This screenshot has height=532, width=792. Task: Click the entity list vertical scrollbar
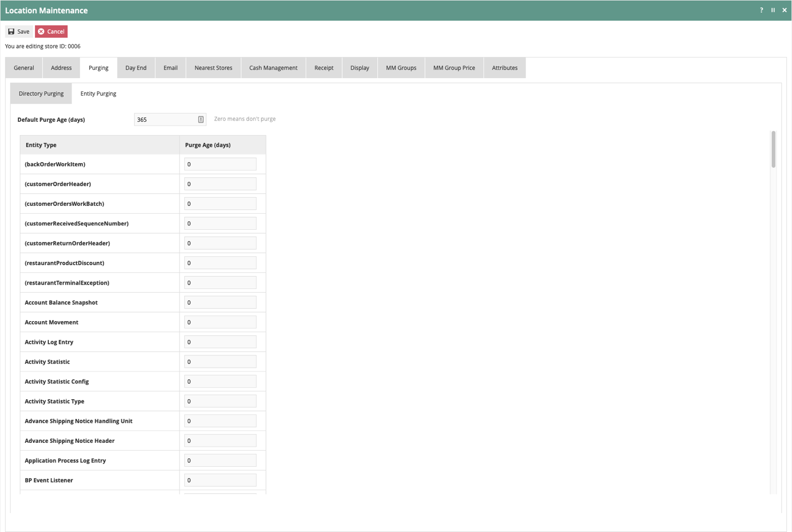point(773,149)
